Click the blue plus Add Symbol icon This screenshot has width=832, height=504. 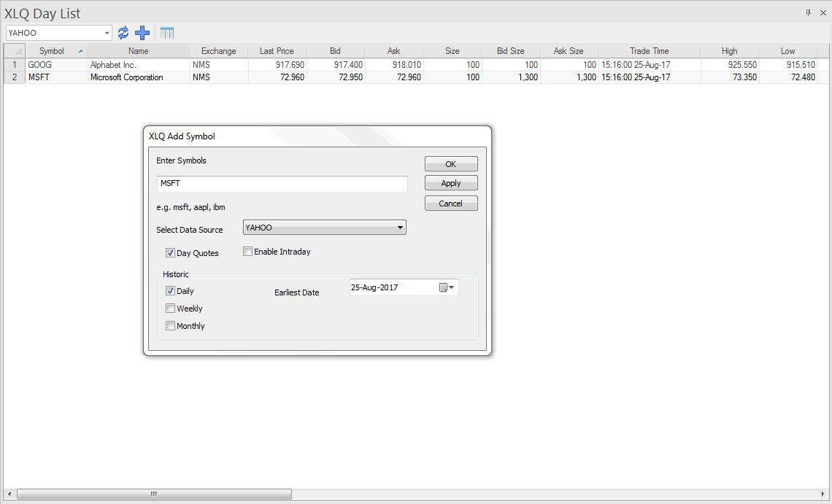tap(142, 32)
